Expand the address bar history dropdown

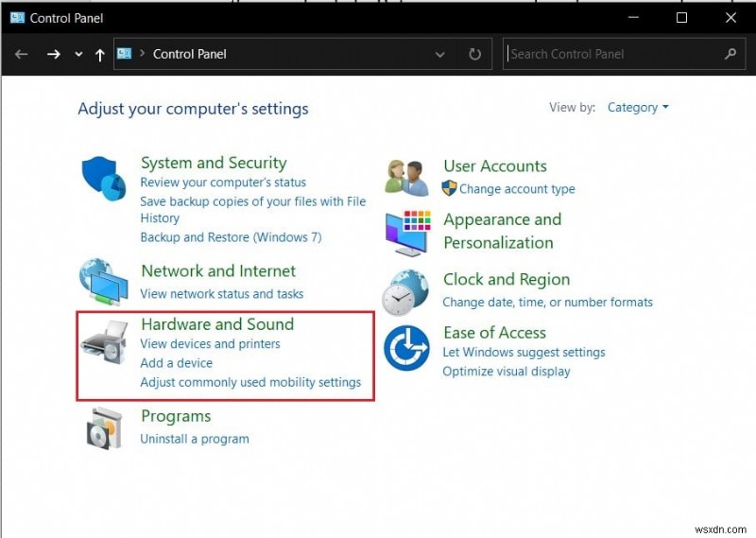tap(440, 55)
